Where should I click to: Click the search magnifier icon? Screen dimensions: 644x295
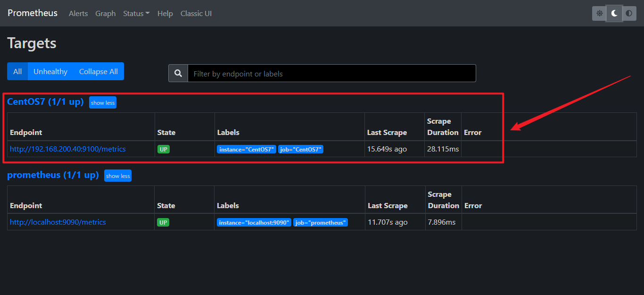click(178, 73)
